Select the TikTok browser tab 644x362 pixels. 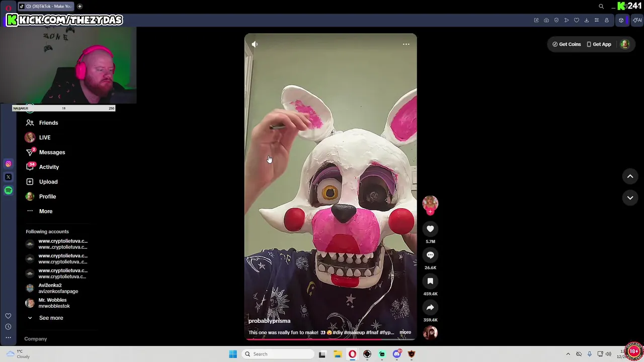[x=46, y=6]
